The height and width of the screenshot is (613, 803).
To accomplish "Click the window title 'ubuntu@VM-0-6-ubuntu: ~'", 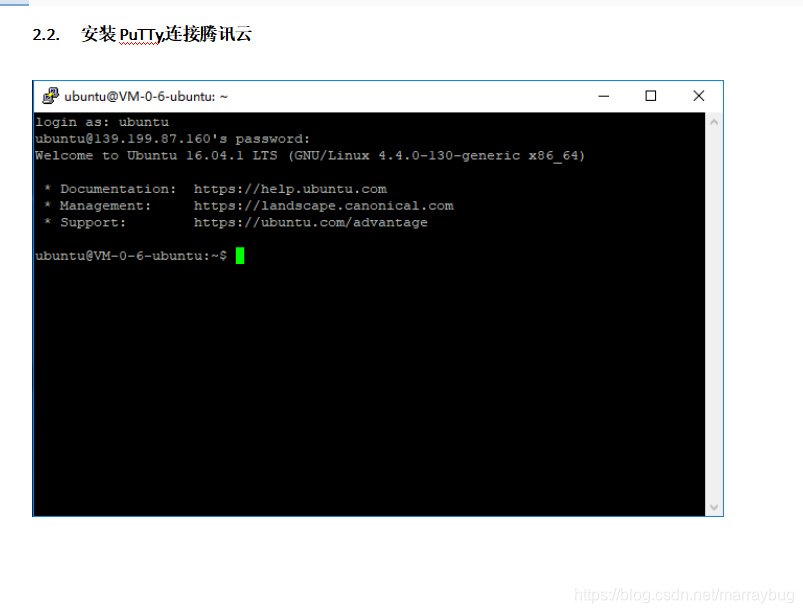I will pyautogui.click(x=146, y=96).
